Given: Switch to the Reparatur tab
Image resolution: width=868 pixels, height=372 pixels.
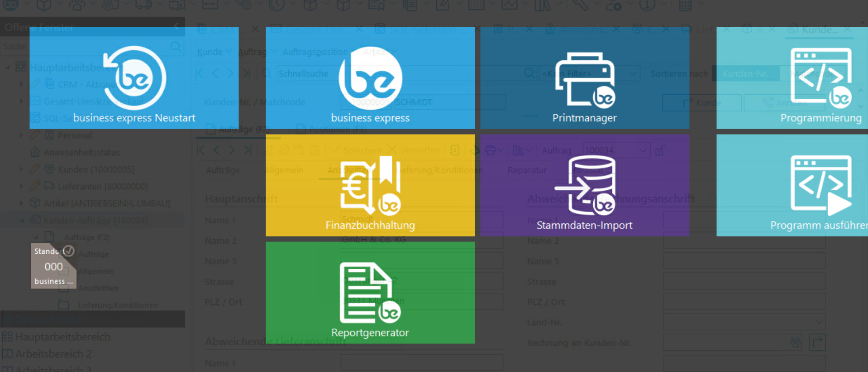Looking at the screenshot, I should click(x=527, y=170).
